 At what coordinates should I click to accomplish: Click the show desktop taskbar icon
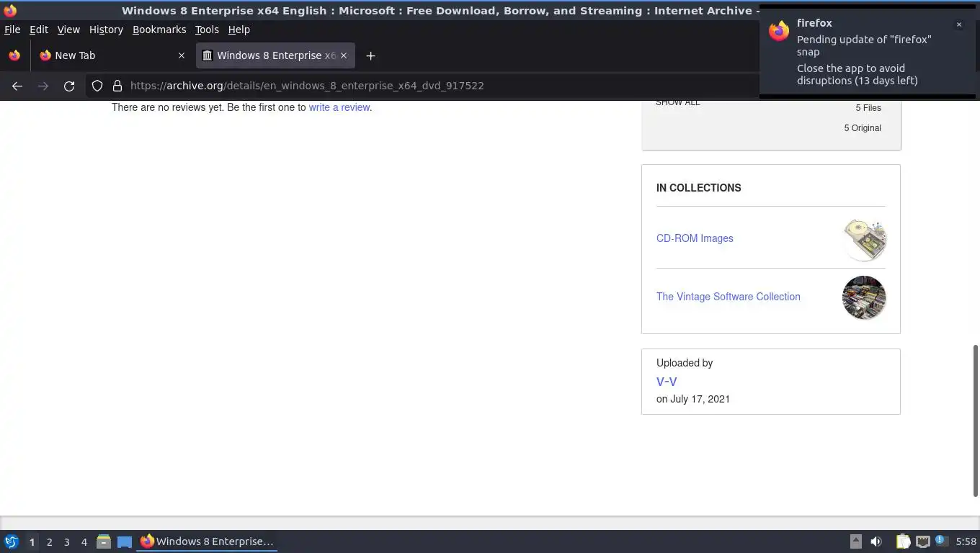click(x=125, y=541)
